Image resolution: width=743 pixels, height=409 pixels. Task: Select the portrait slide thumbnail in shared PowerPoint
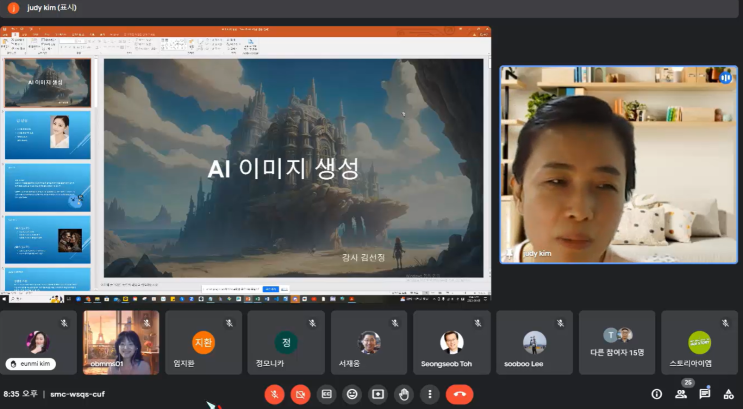point(47,135)
